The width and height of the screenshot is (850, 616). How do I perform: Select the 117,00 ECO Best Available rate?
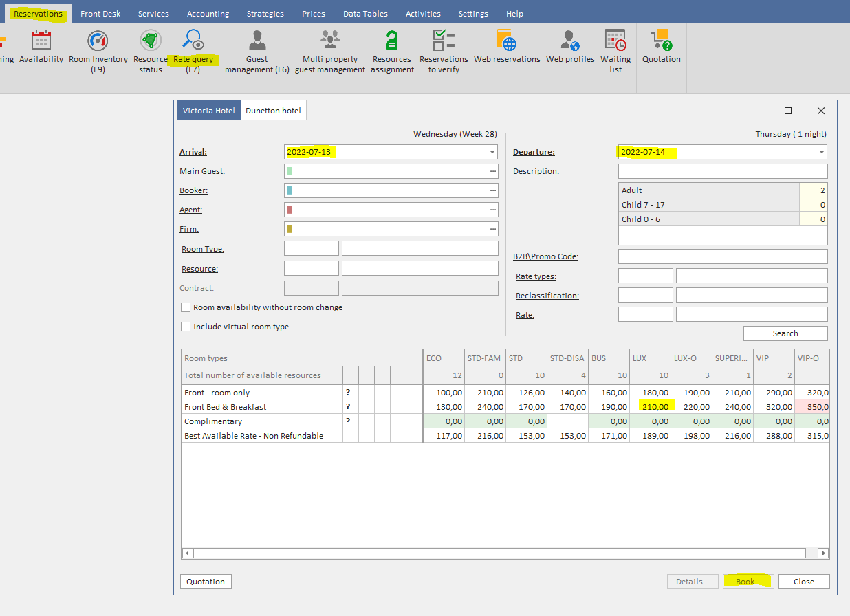coord(444,436)
